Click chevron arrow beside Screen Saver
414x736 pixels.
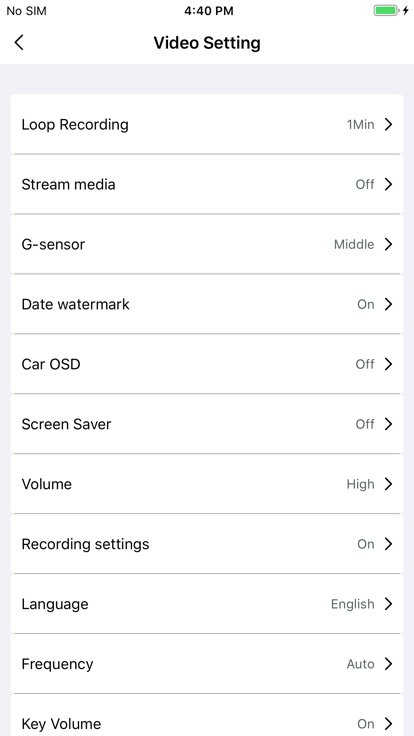pos(388,424)
